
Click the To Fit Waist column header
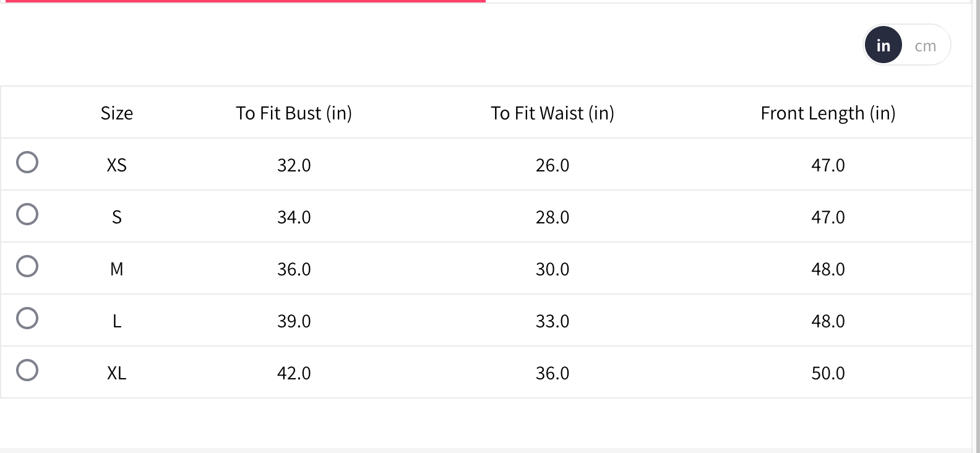552,113
